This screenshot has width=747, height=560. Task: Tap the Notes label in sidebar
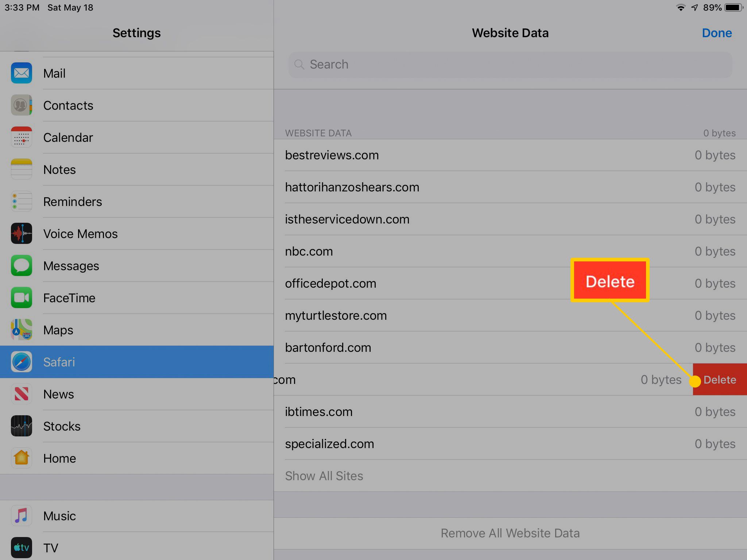(59, 170)
